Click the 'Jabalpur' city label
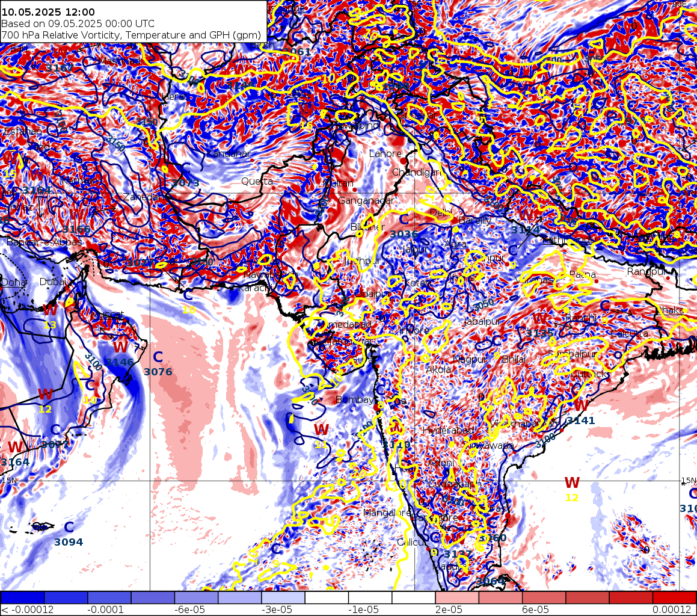This screenshot has width=697, height=616. click(x=482, y=321)
